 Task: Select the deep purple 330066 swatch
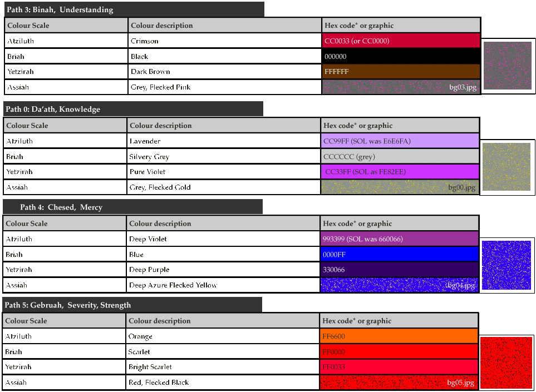(x=400, y=270)
